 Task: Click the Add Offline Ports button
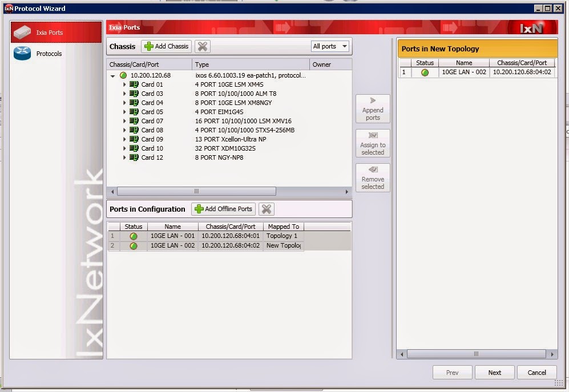pos(223,209)
